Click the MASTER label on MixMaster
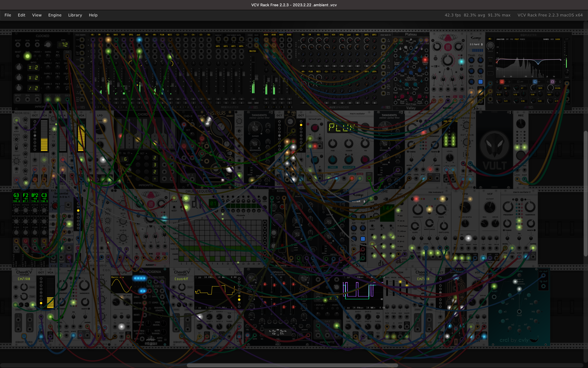Viewport: 588px width, 368px height. pos(253,51)
